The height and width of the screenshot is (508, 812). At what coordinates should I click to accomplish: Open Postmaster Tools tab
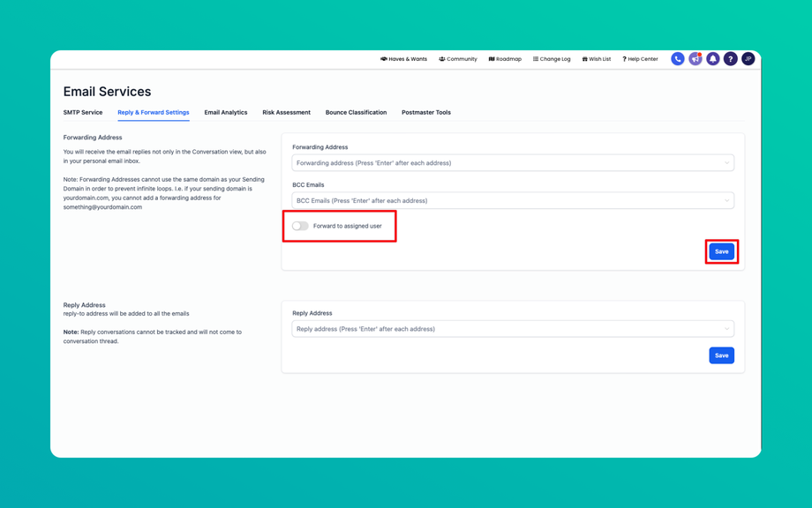pos(426,112)
